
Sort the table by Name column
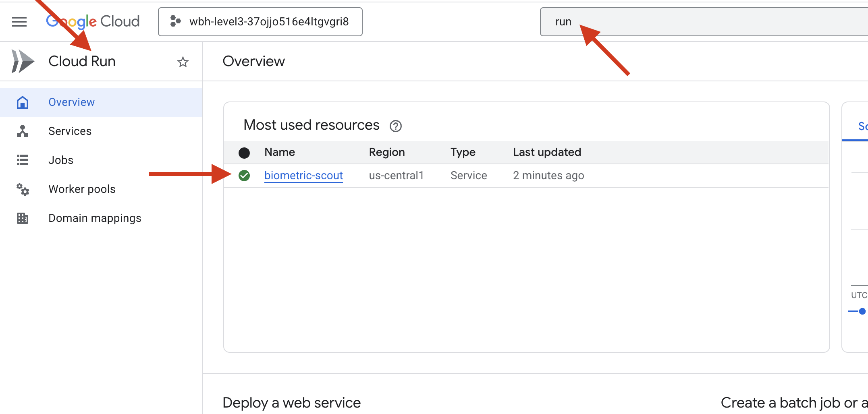point(280,152)
